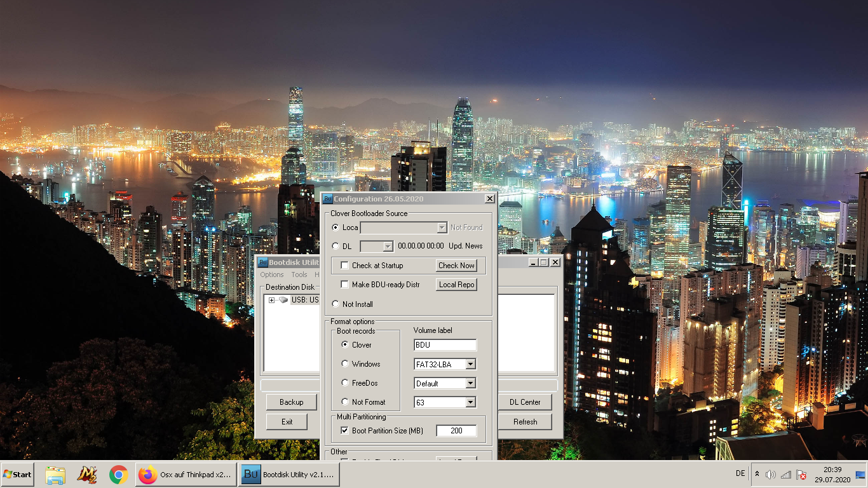Screen dimensions: 868x488
Task: Click the USB drive icon in Destination Disk
Action: coord(283,300)
